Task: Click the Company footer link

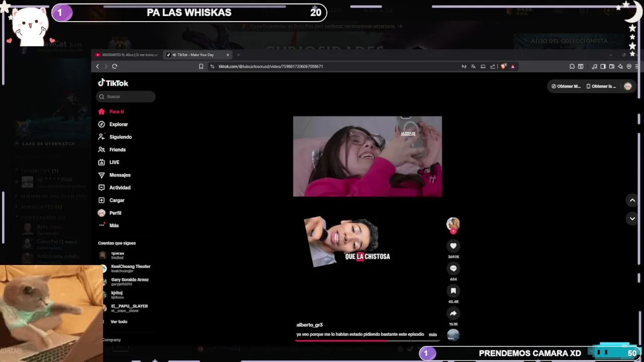Action: tap(111, 340)
